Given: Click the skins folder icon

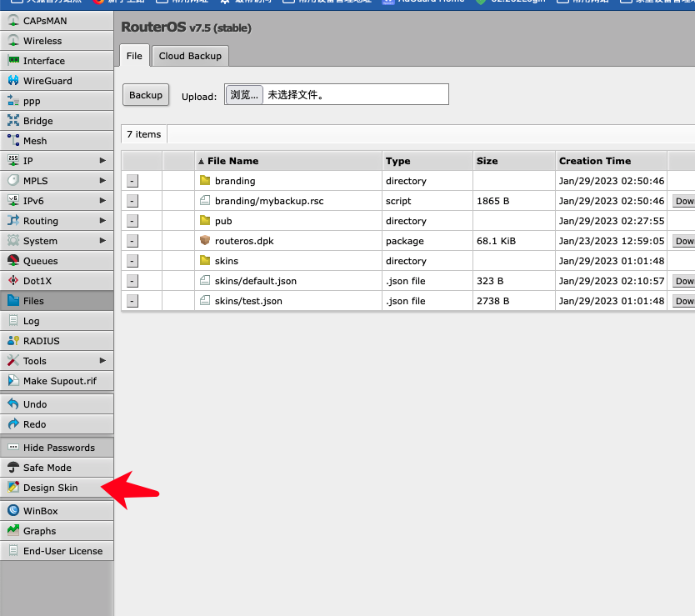Looking at the screenshot, I should coord(205,260).
